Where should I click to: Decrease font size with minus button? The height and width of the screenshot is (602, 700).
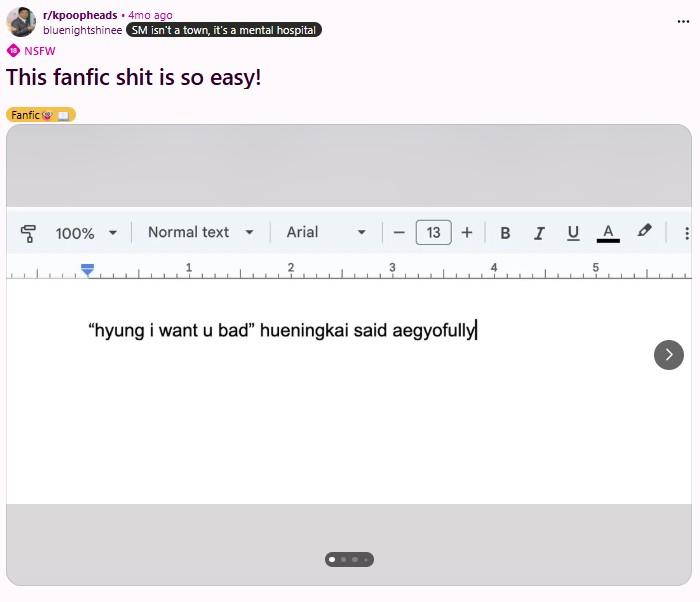click(399, 233)
